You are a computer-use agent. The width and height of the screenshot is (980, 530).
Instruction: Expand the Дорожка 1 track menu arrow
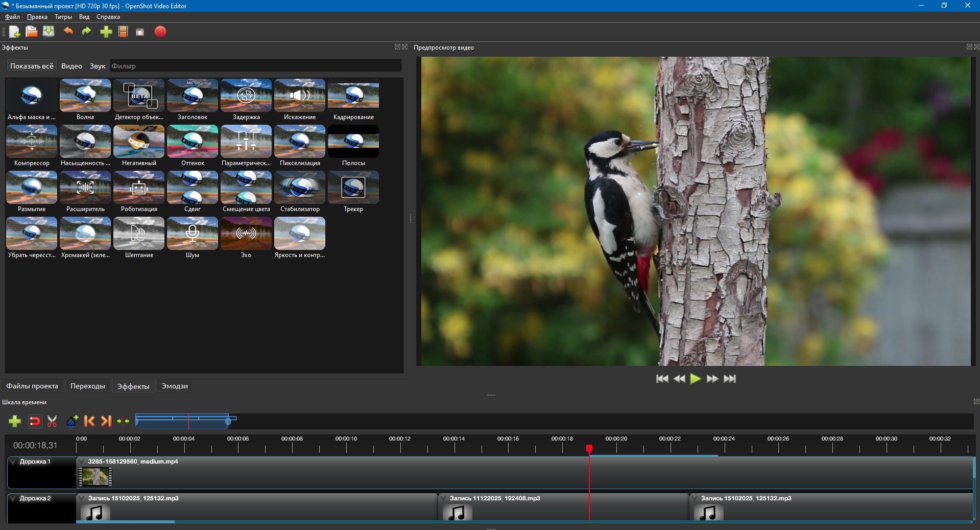pos(13,462)
